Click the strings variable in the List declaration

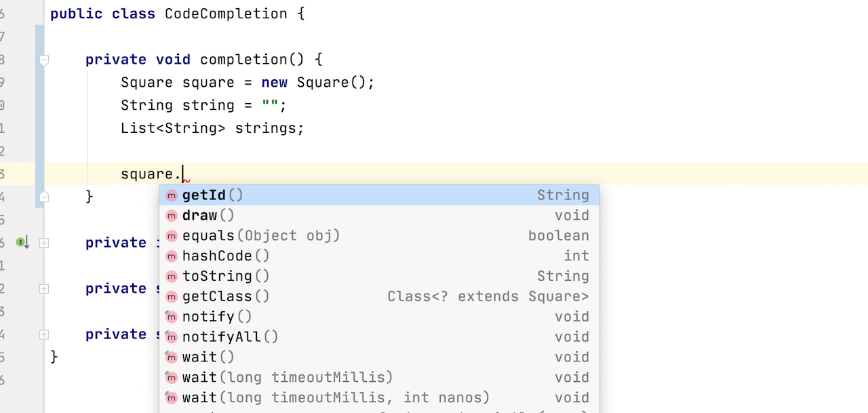coord(269,128)
